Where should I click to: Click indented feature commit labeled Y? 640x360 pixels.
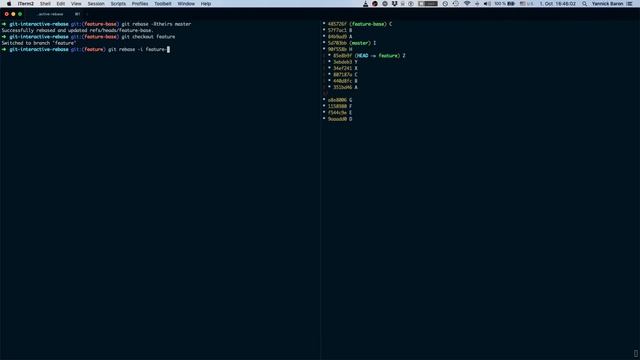click(x=342, y=62)
